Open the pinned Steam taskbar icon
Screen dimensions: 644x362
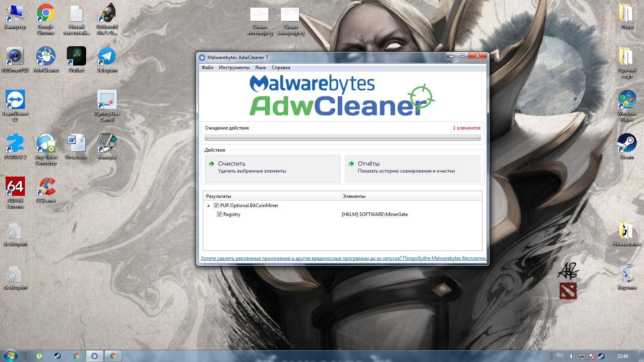[58, 356]
